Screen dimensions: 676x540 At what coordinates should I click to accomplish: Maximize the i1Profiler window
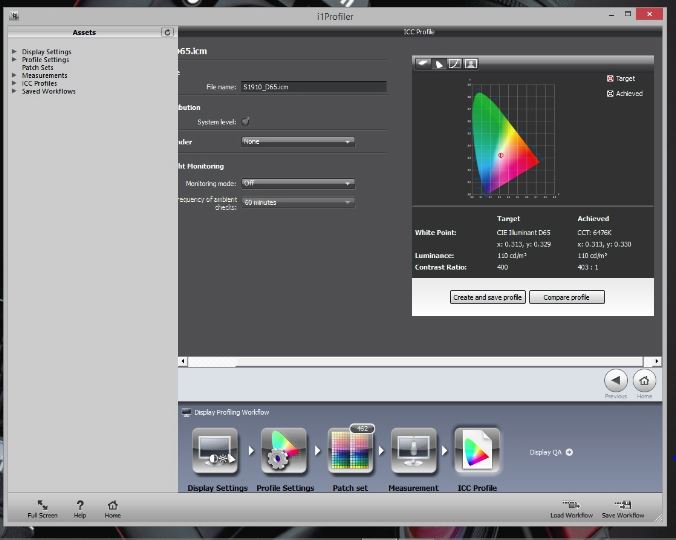click(628, 14)
